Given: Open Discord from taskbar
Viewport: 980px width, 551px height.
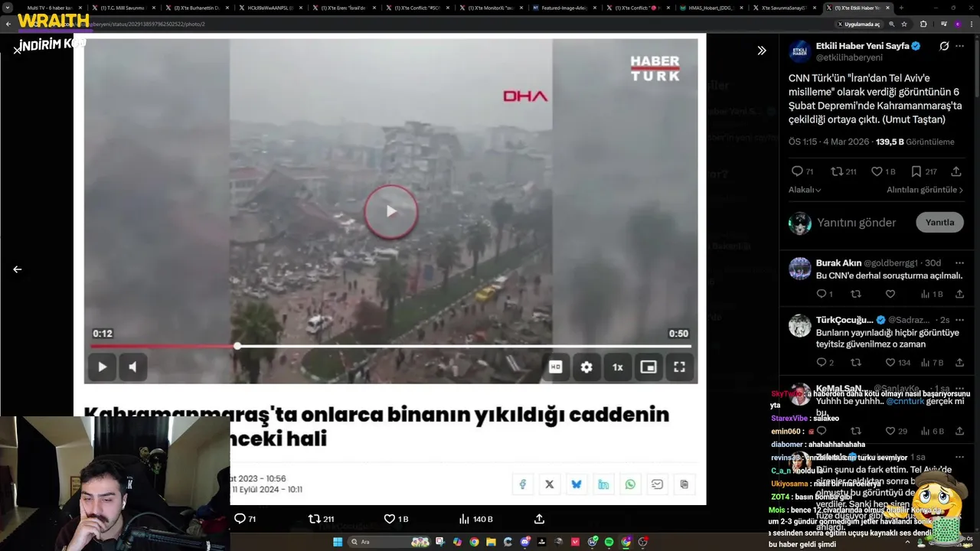Looking at the screenshot, I should point(525,542).
